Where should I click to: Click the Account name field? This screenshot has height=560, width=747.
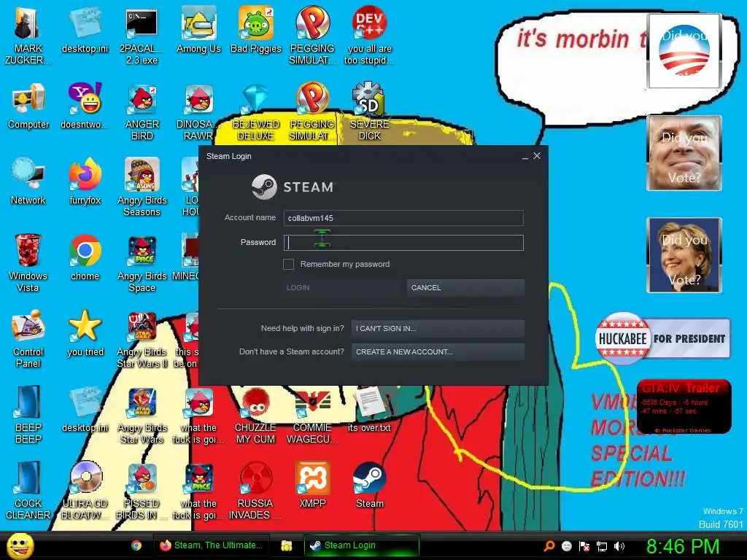click(x=403, y=218)
